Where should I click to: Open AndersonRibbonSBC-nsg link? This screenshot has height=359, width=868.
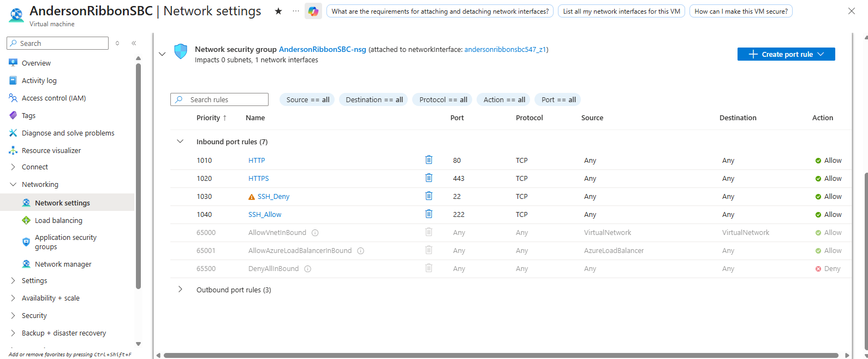tap(322, 49)
